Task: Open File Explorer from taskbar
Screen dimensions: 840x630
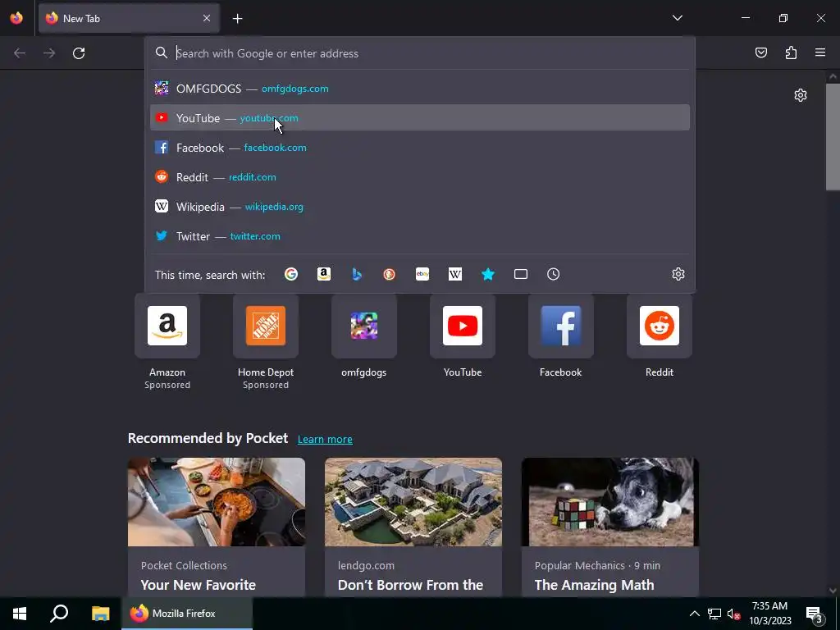Action: point(100,614)
